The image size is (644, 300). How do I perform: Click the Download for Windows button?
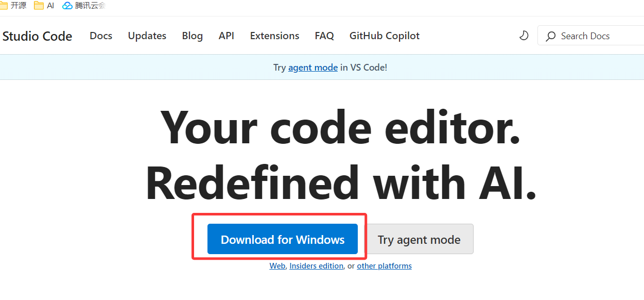click(x=282, y=239)
